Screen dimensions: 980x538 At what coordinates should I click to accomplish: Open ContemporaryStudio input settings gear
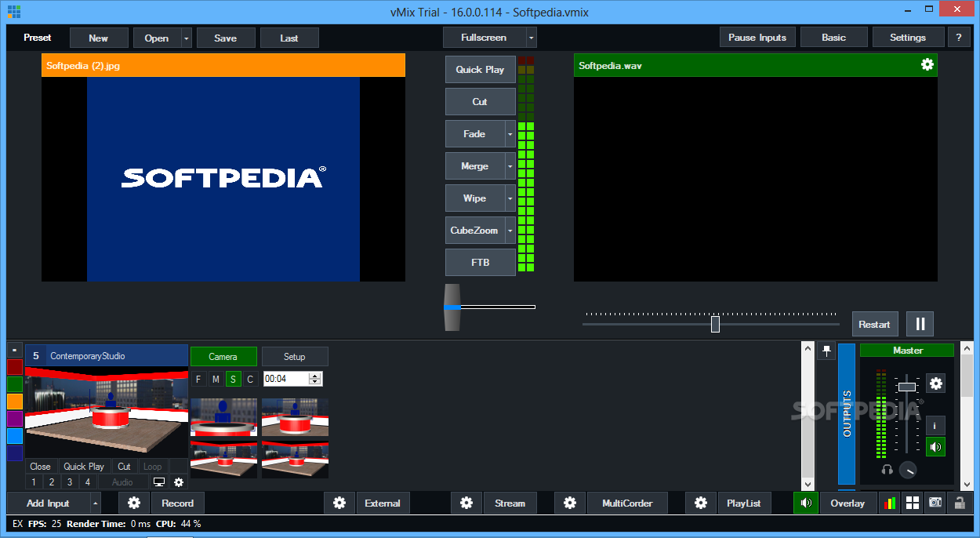179,482
